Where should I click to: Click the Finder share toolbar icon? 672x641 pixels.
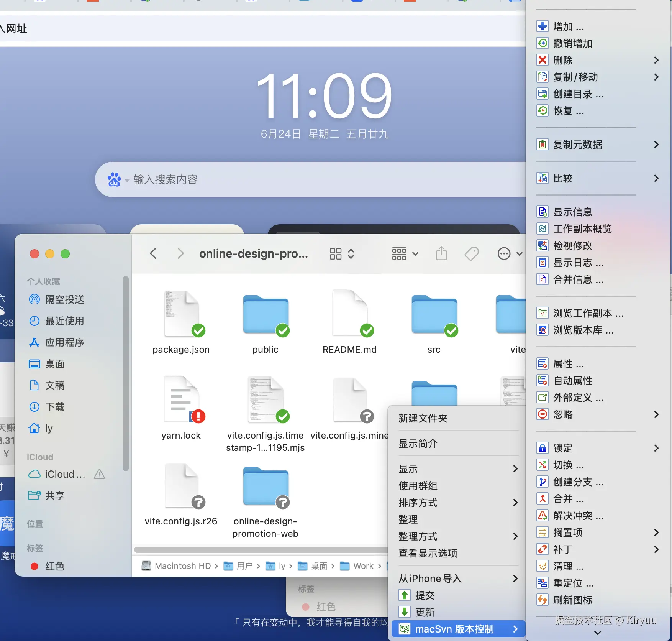(x=441, y=253)
